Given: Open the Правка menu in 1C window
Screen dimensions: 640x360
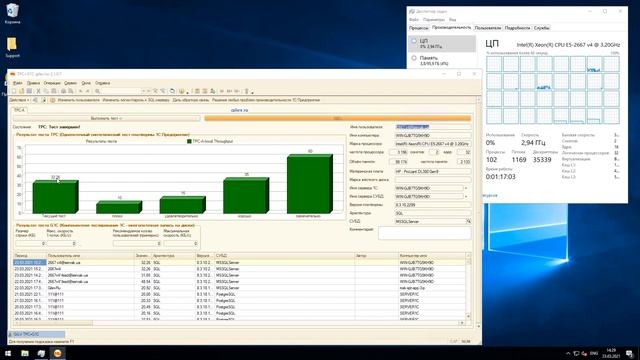Looking at the screenshot, I should (33, 83).
